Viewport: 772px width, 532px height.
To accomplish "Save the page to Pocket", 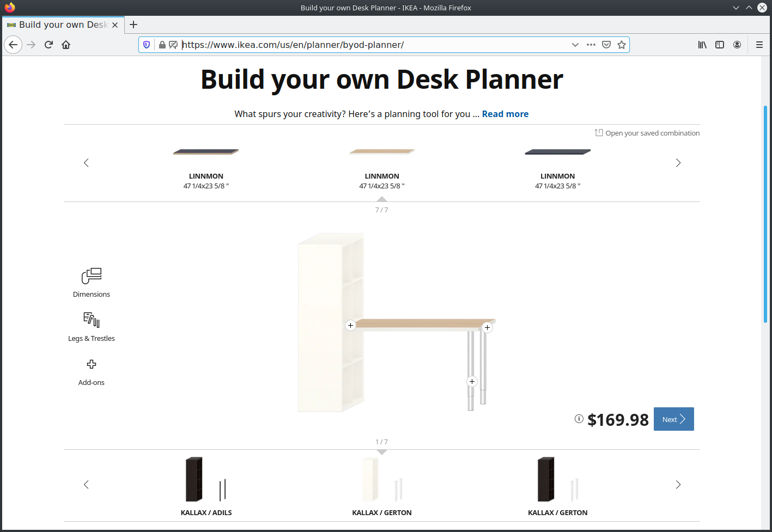I will pyautogui.click(x=606, y=45).
